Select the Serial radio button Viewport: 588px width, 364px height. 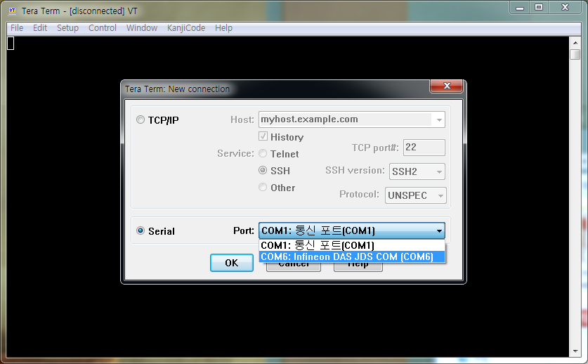click(x=141, y=230)
